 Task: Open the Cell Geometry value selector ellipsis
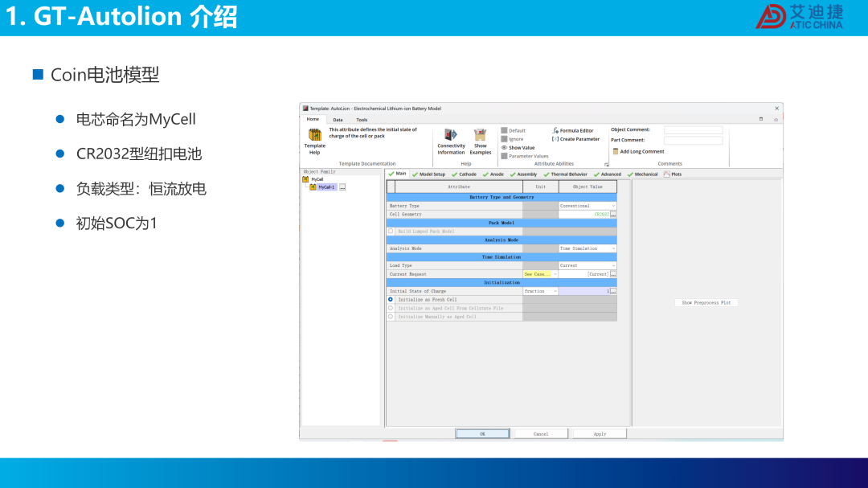(x=613, y=215)
